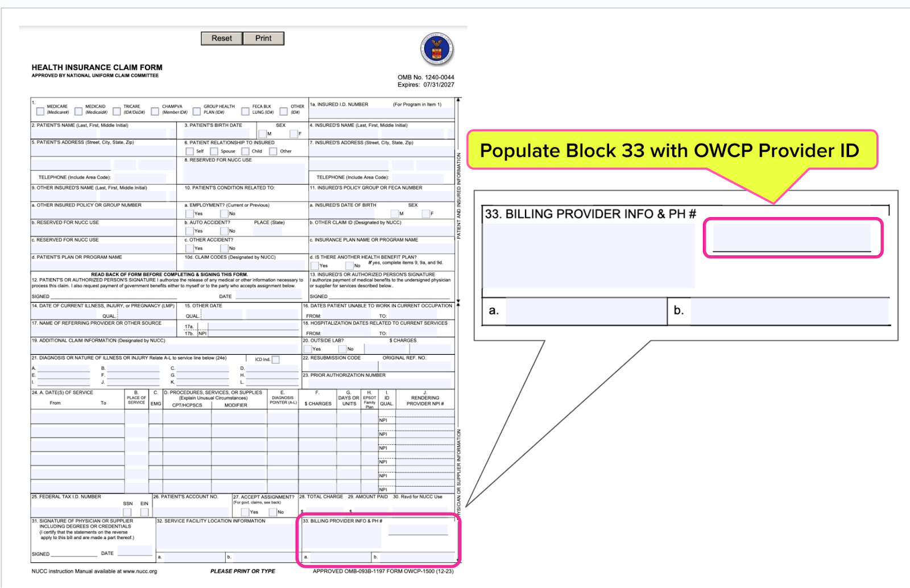Select No for Outside Lab

click(x=342, y=349)
